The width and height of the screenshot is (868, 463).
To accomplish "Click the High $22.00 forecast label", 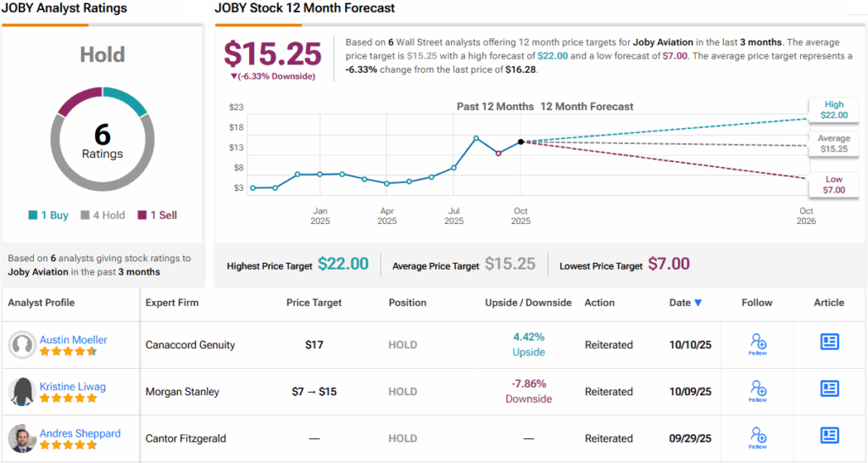I will (833, 109).
